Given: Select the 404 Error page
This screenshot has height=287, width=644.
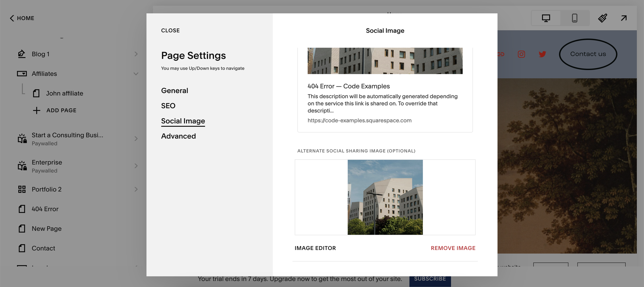Looking at the screenshot, I should click(x=45, y=209).
